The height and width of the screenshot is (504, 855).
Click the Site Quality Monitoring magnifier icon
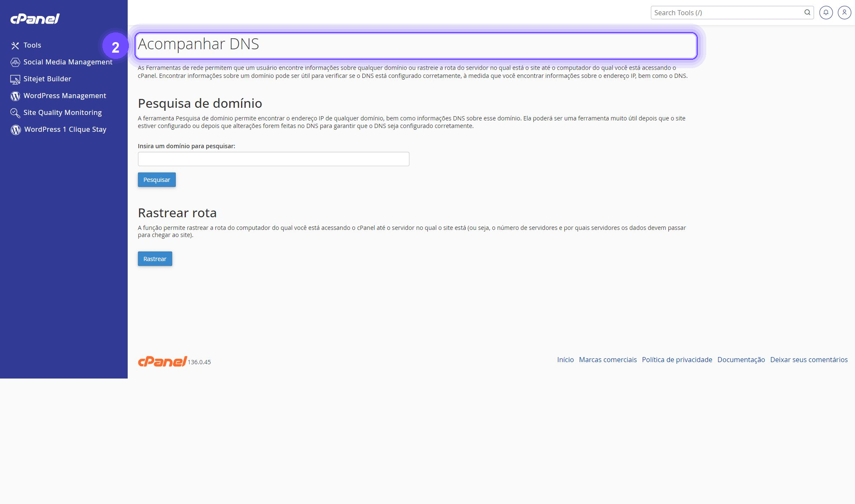[x=15, y=113]
